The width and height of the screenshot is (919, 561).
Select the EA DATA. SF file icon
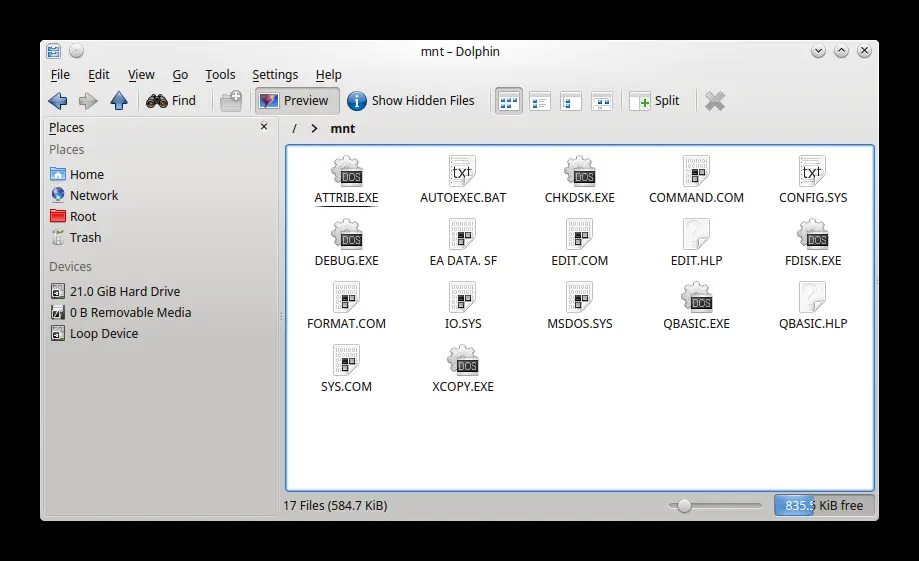(x=462, y=234)
